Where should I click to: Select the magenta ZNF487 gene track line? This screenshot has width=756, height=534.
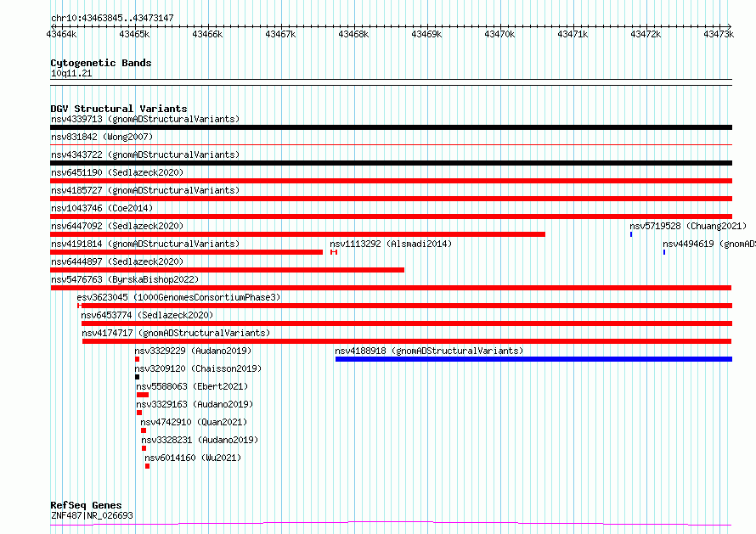[x=391, y=524]
